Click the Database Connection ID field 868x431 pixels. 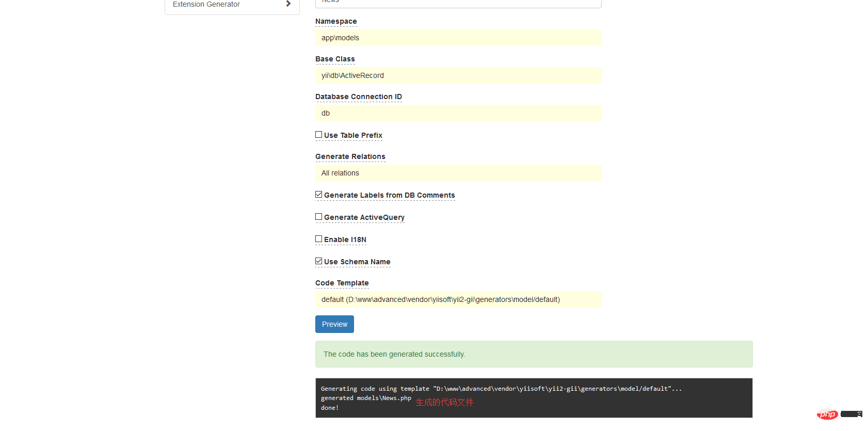[x=458, y=113]
